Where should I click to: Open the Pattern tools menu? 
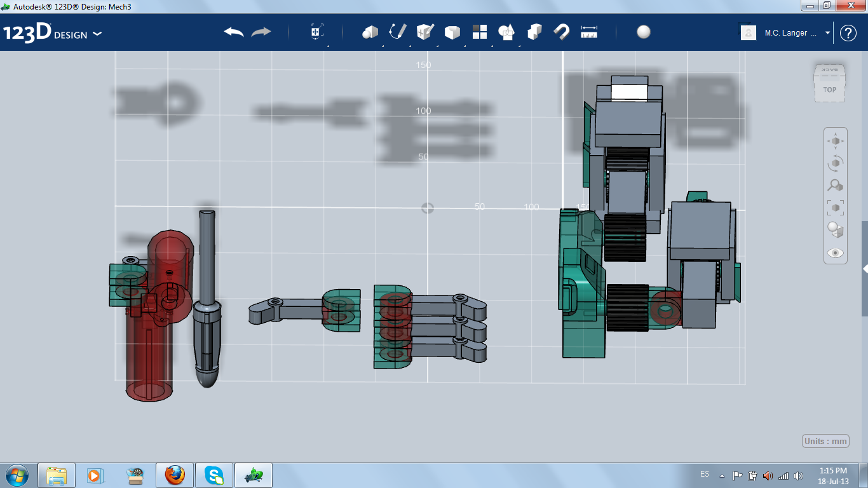479,32
